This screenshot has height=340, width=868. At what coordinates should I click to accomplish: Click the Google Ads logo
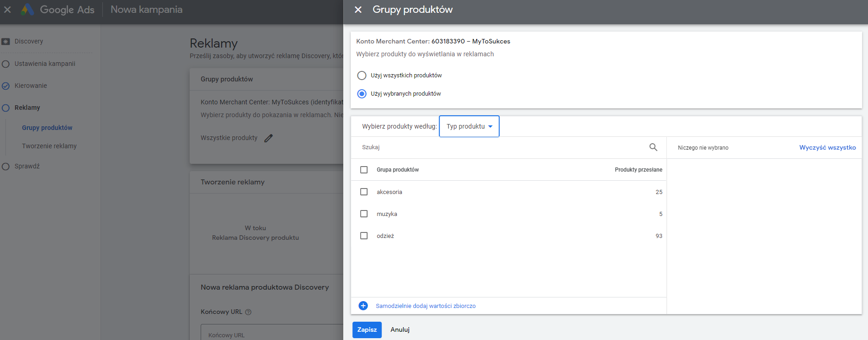coord(27,10)
